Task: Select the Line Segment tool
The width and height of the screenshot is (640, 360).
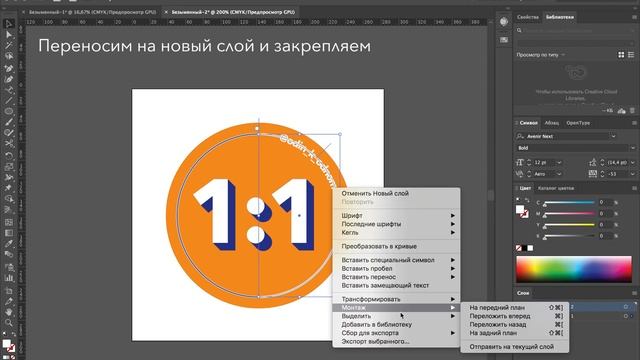Action: (x=9, y=100)
